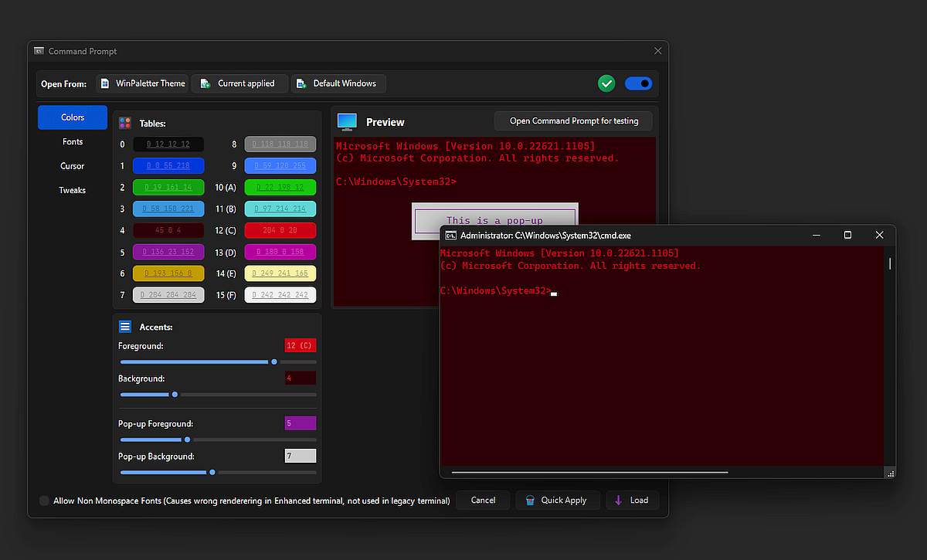Choose table color 7 swatch (204 204 204)
Screen dimensions: 927x560
click(168, 295)
